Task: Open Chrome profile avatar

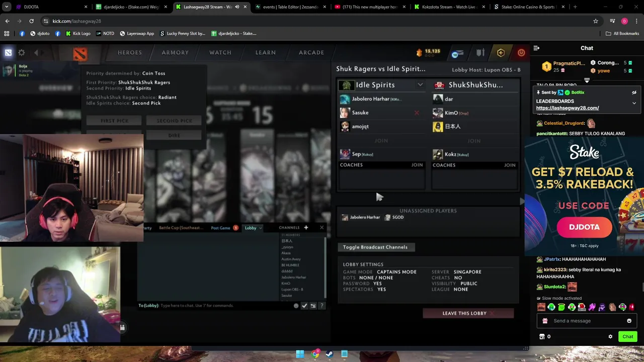Action: (624, 21)
